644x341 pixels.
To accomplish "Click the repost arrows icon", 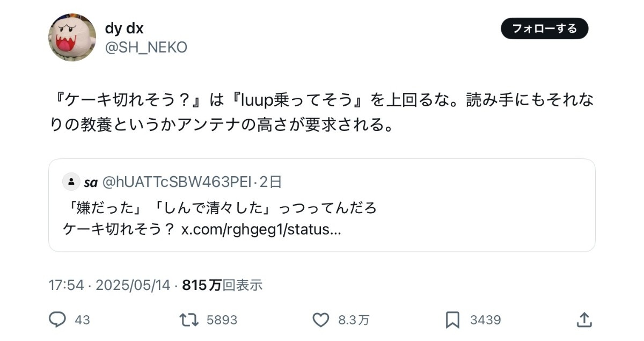I will pos(188,320).
